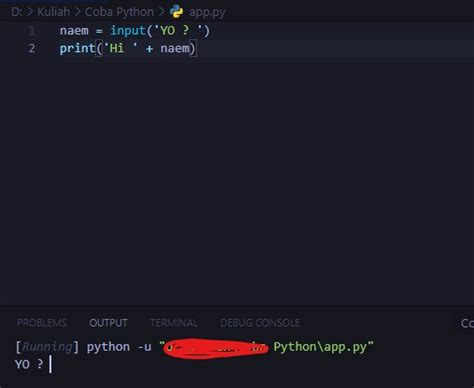Click line number 1 in gutter
Screen dimensions: 474x388
coord(32,31)
